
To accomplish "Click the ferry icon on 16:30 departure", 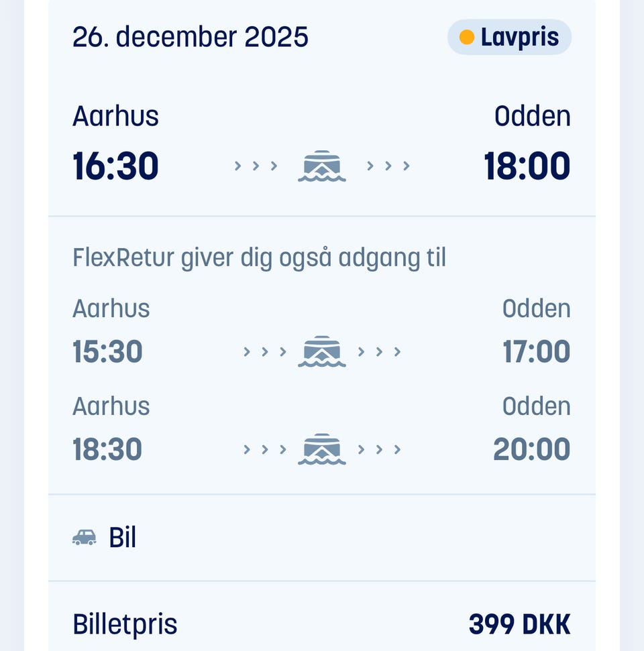I will [322, 166].
